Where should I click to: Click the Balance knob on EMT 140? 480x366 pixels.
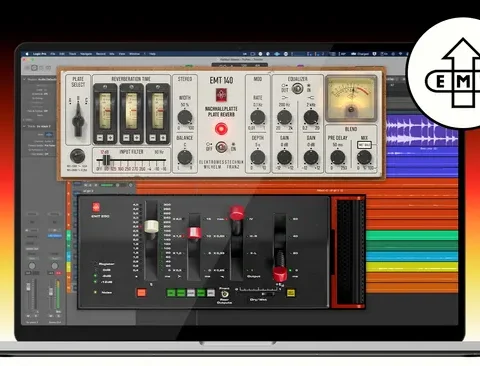point(185,157)
